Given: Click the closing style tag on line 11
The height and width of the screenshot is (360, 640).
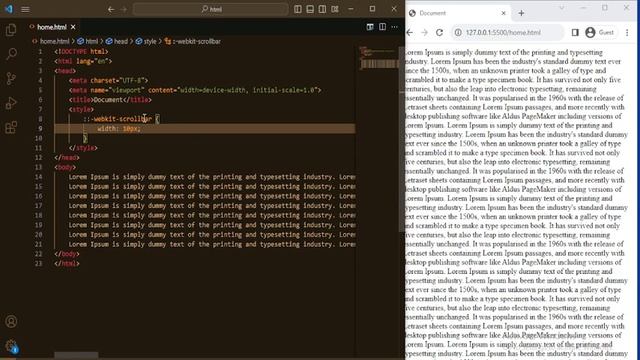Looking at the screenshot, I should click(83, 148).
